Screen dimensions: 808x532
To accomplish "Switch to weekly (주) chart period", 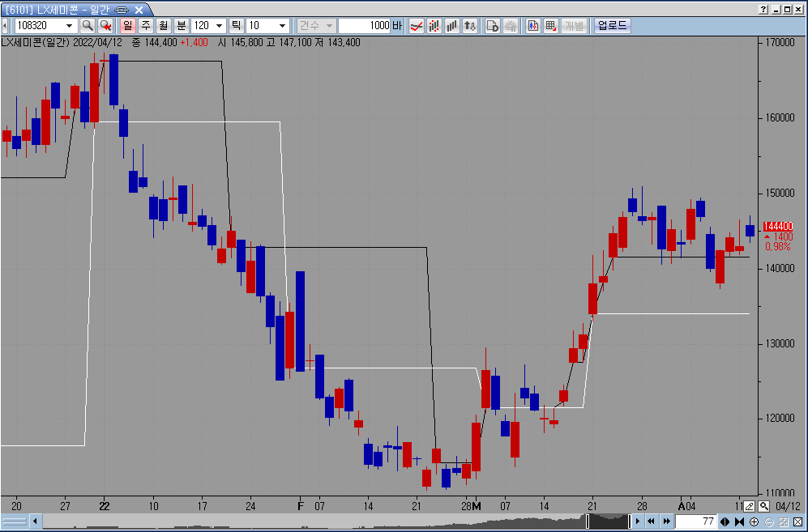I will coord(145,25).
